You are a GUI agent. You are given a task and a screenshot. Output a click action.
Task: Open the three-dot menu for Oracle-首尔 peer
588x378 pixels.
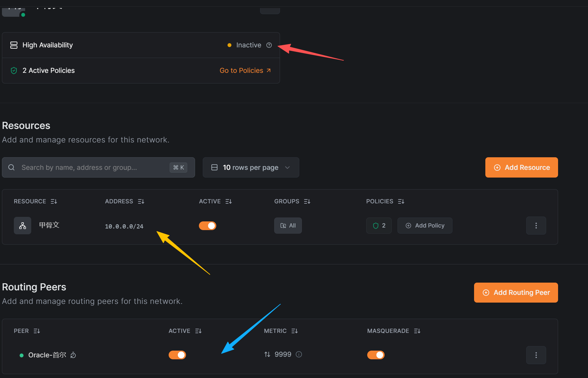pyautogui.click(x=536, y=355)
